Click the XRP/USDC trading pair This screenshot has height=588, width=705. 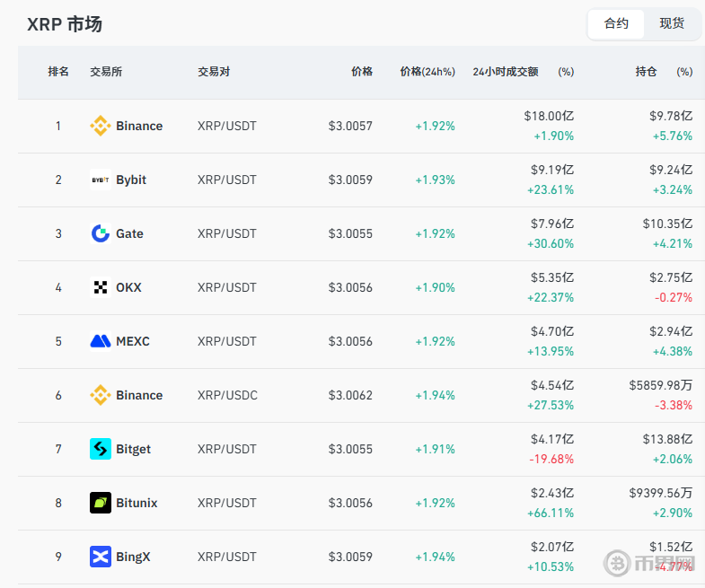[x=227, y=395]
